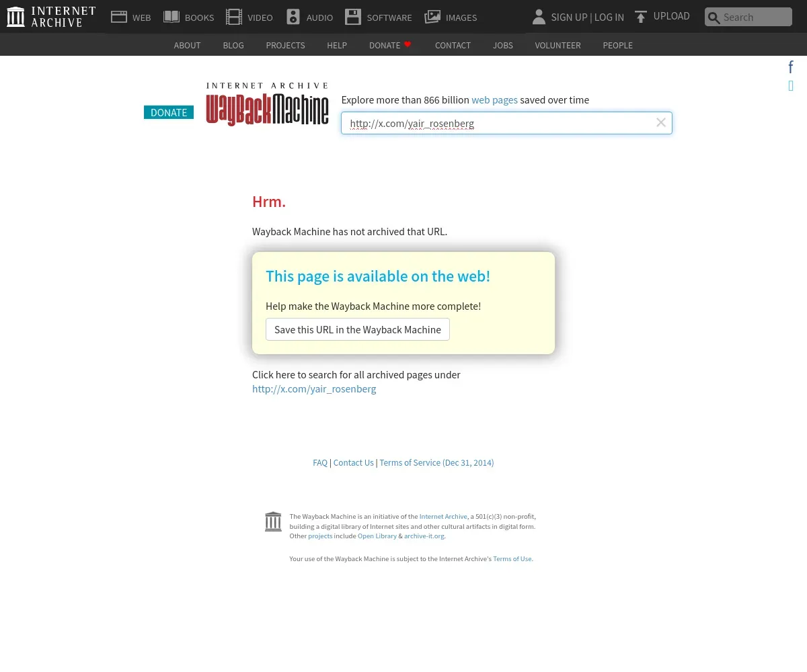Click the LOG IN link
807x672 pixels.
pos(609,17)
